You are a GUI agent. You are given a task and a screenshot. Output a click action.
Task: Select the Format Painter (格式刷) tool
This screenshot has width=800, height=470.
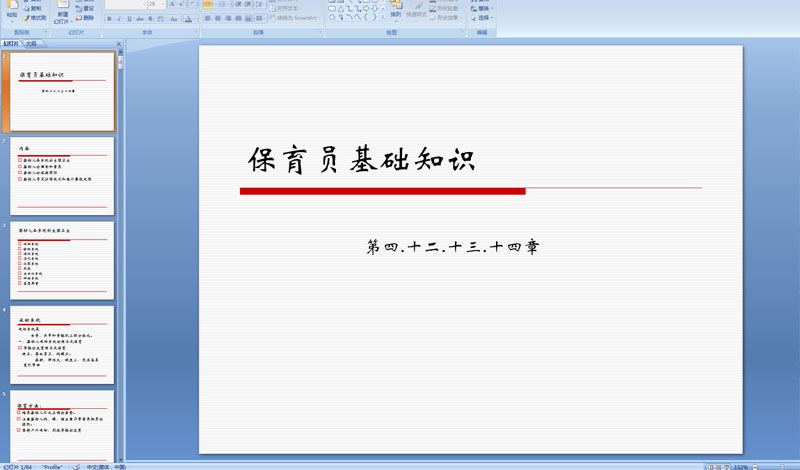pos(35,18)
